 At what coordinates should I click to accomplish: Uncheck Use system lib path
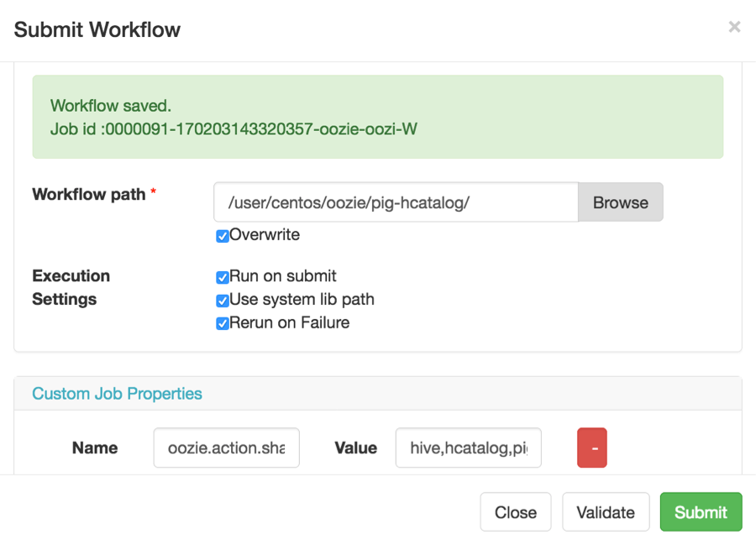pyautogui.click(x=223, y=301)
